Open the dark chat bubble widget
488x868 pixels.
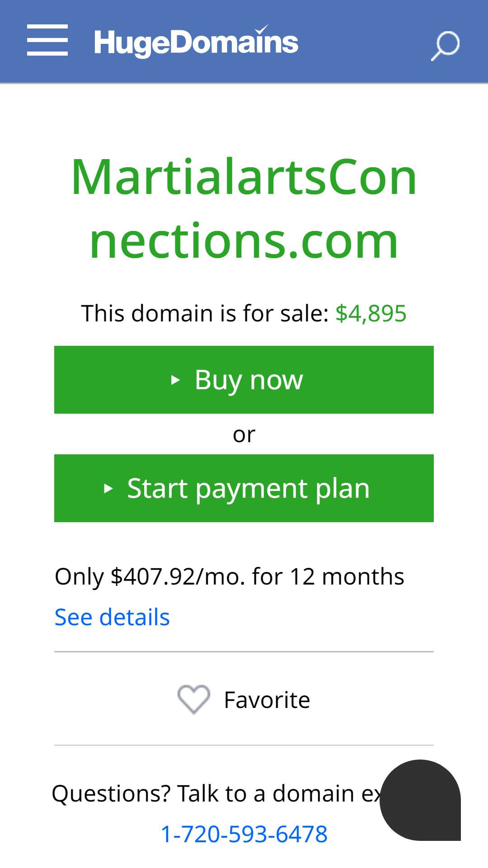point(420,800)
